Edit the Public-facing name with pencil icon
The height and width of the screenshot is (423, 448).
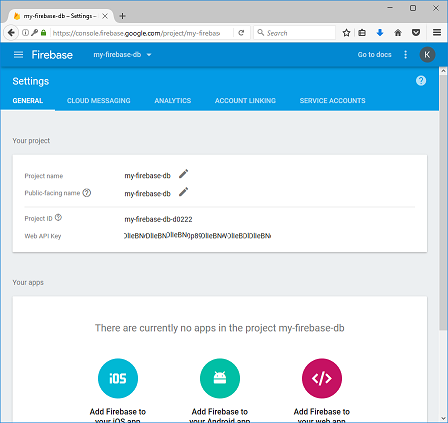(x=183, y=192)
